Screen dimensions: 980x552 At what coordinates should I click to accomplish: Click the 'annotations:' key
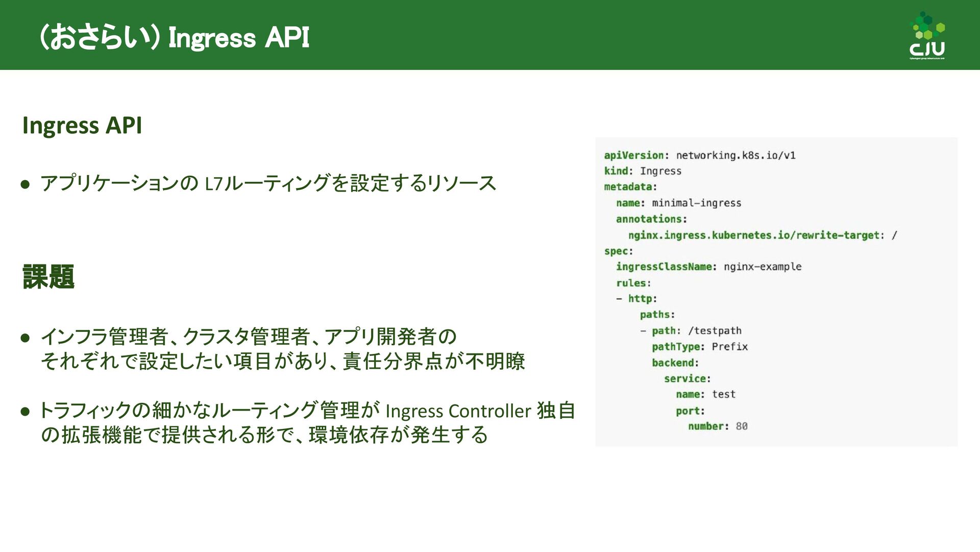click(651, 219)
